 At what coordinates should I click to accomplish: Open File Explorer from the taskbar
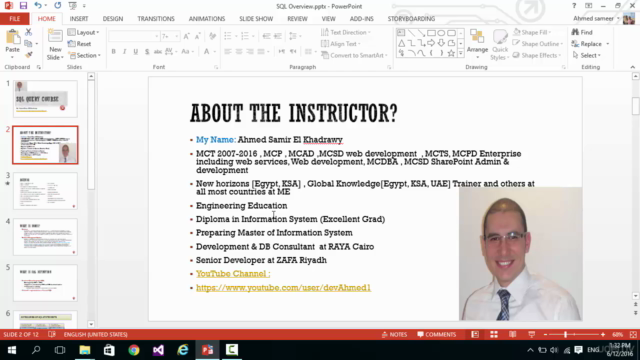coord(84,350)
